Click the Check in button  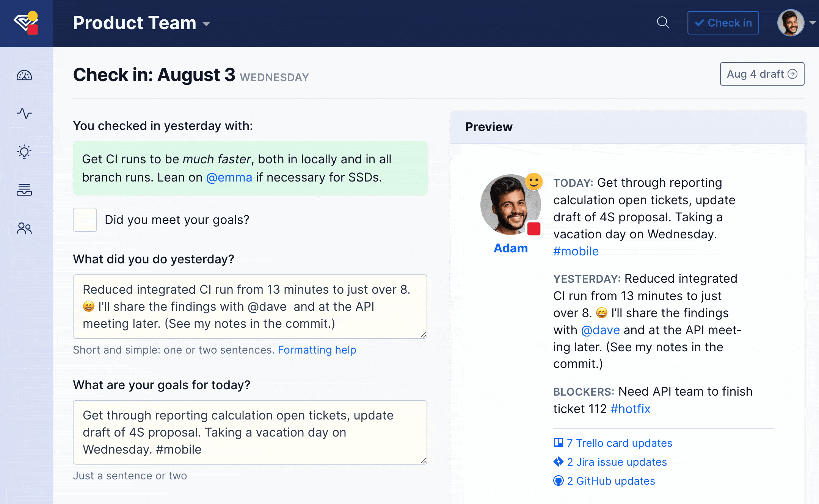[723, 23]
